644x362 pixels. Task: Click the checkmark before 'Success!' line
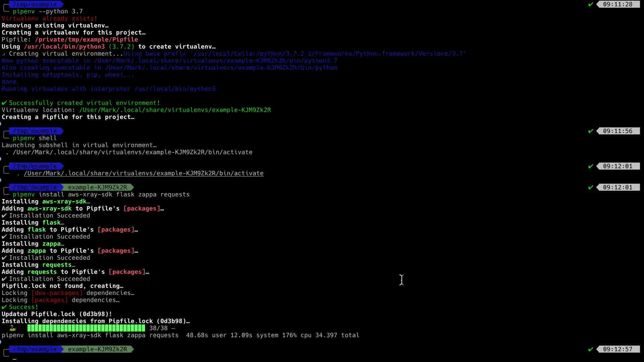(x=4, y=307)
